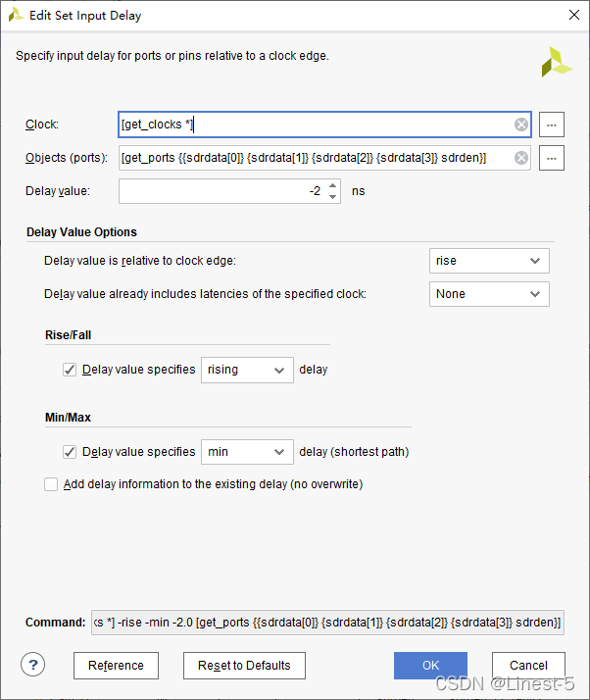Increase the delay value with the up arrow

click(333, 185)
